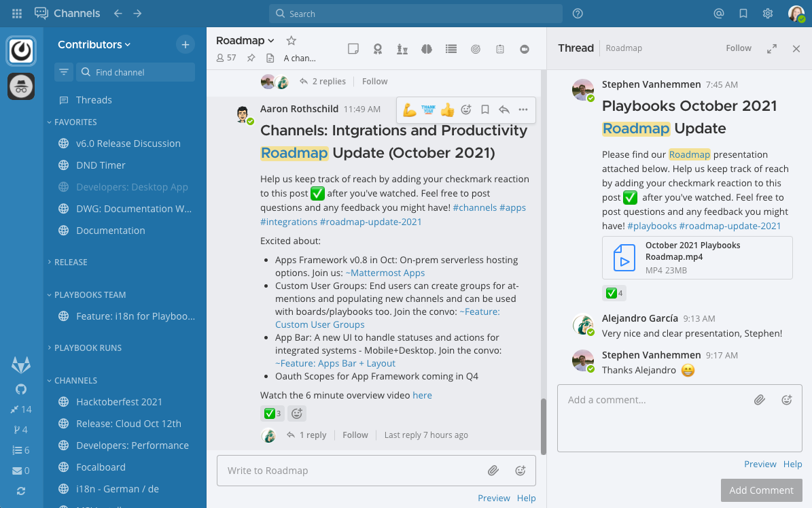Open the Threads view in the sidebar

pos(94,99)
